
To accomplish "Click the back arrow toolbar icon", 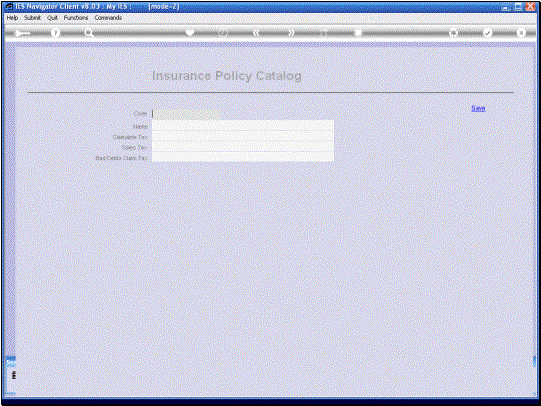I will (22, 33).
